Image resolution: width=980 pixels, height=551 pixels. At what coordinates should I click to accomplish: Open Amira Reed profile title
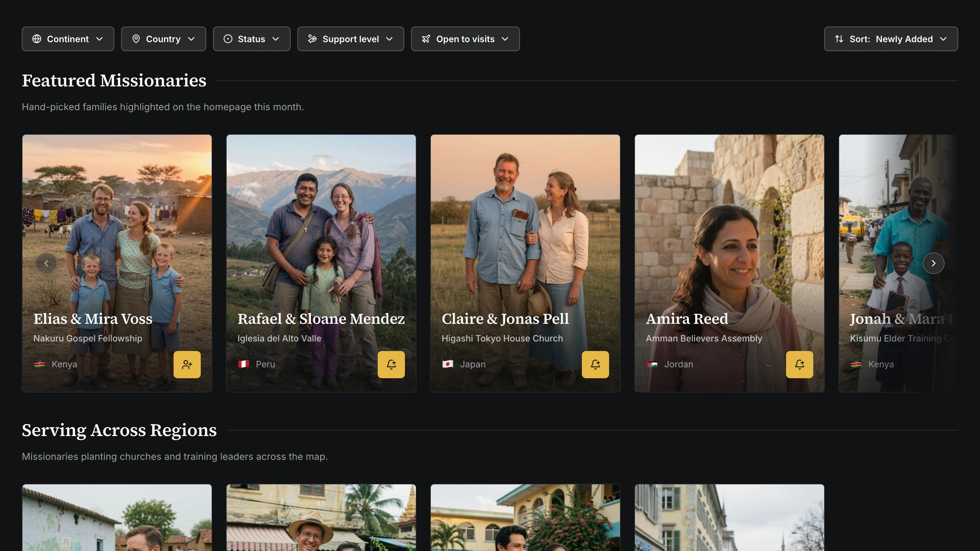pyautogui.click(x=687, y=319)
